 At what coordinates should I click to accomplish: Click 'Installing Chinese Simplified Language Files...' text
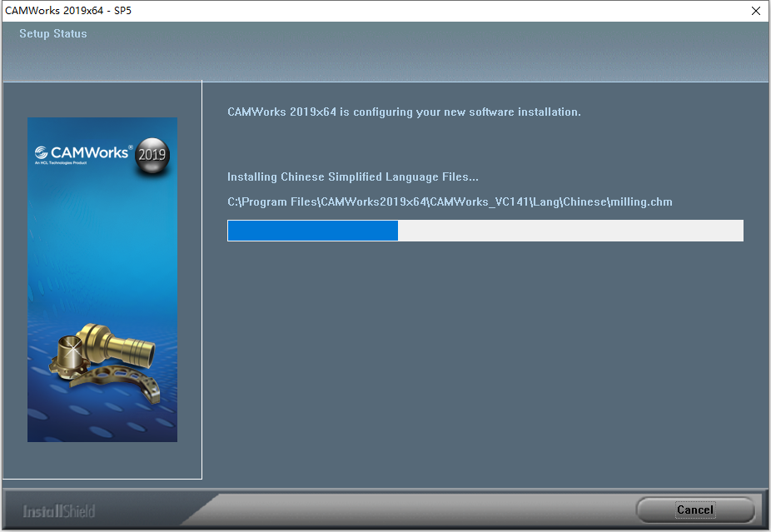tap(352, 177)
